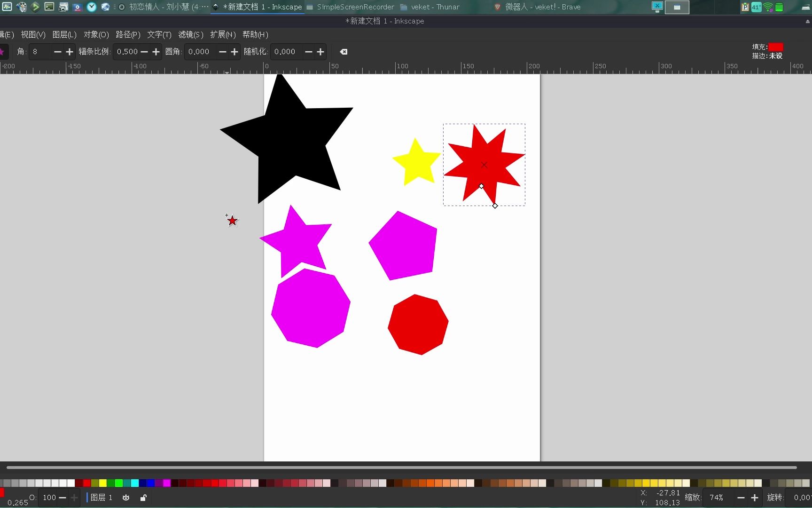Image resolution: width=812 pixels, height=508 pixels.
Task: Switch to the Brave browser taskbar entry
Action: tap(538, 7)
